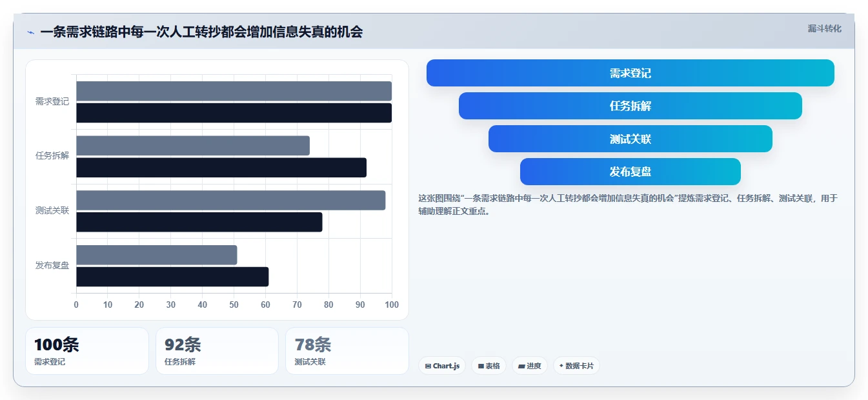Viewport: 868px width, 400px height.
Task: Click the 10 tick on the chart's horizontal axis
Action: (108, 305)
